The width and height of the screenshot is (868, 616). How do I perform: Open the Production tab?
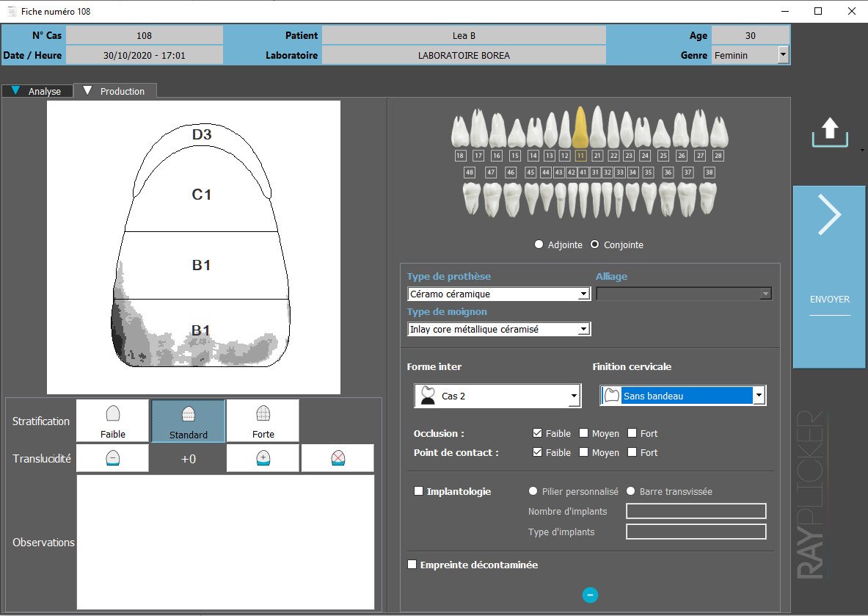[114, 91]
